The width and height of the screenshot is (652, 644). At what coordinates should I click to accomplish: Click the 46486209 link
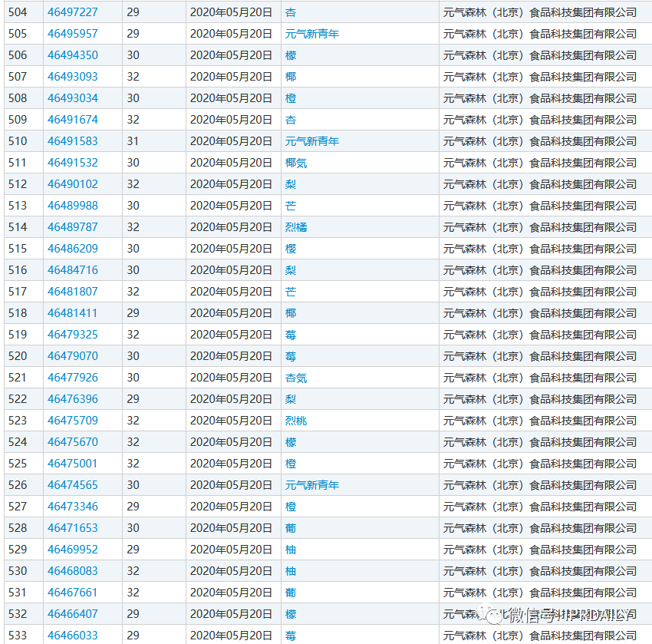73,249
